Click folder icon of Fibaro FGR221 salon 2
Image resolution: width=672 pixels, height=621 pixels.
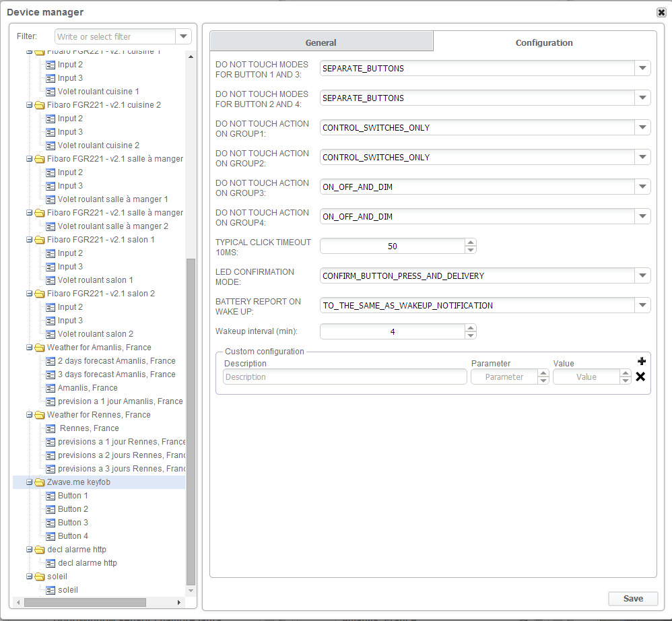pos(40,294)
